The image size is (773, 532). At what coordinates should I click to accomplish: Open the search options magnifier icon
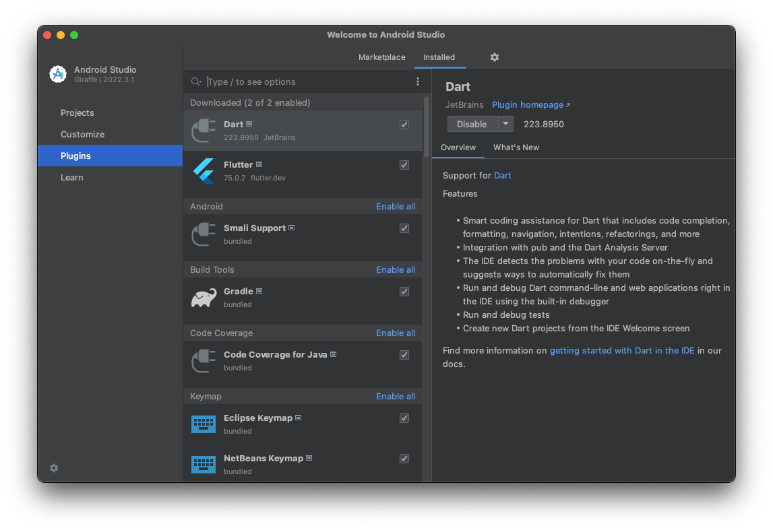pyautogui.click(x=196, y=81)
